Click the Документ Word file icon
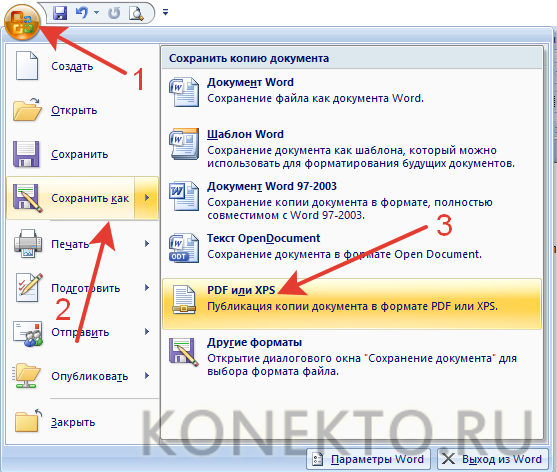The image size is (557, 472). 184,92
